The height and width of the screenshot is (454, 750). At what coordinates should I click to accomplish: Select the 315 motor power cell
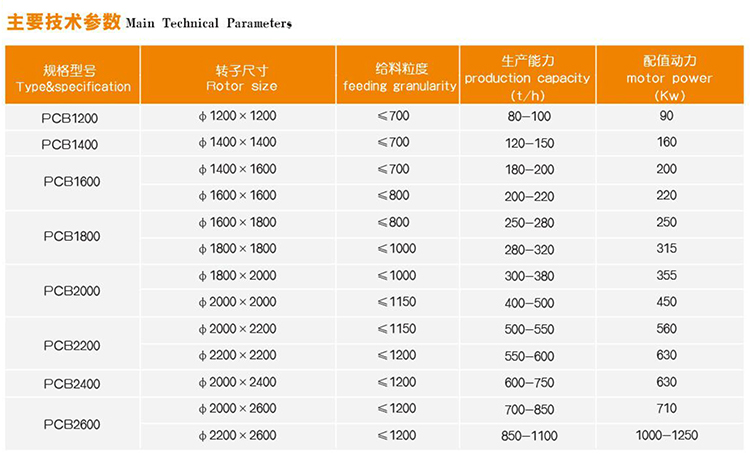click(x=666, y=248)
